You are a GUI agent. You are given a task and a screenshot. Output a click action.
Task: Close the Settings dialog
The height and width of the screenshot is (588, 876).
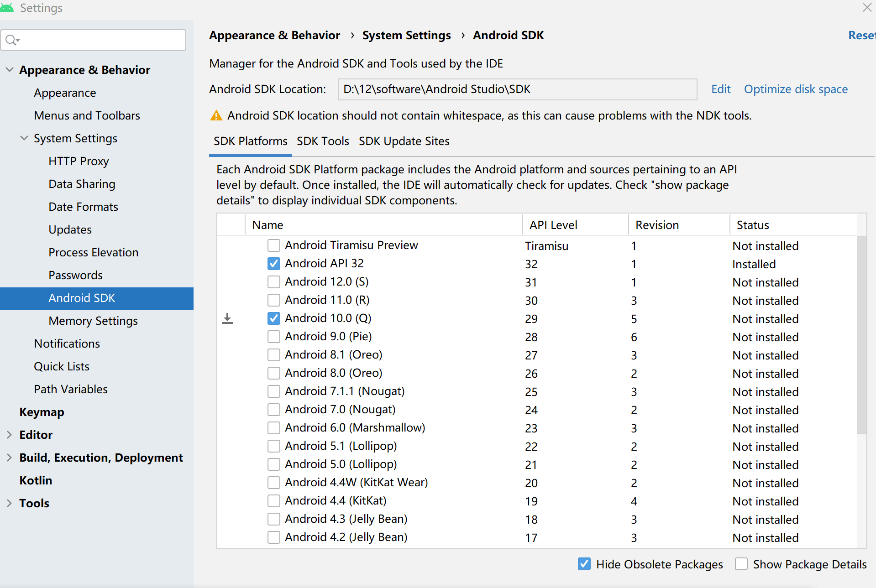click(867, 7)
